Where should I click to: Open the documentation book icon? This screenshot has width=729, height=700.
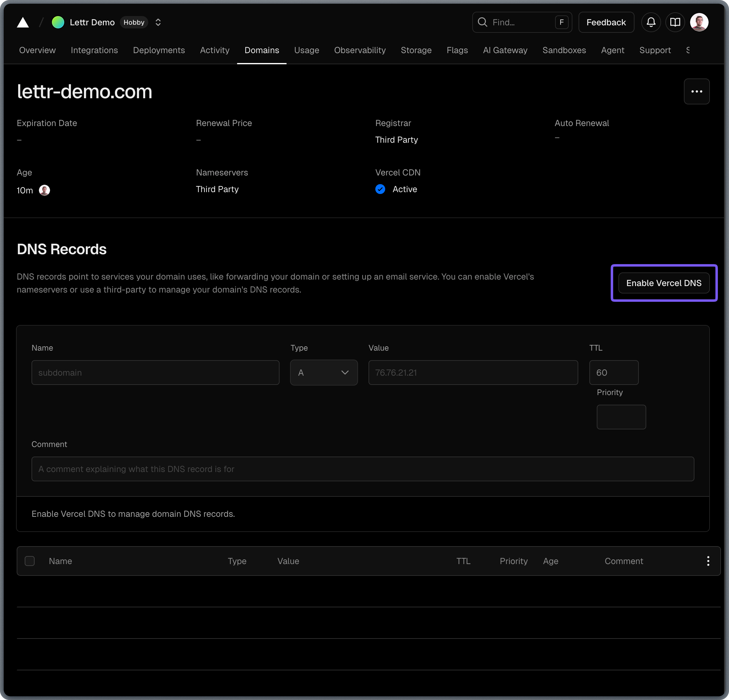click(675, 22)
